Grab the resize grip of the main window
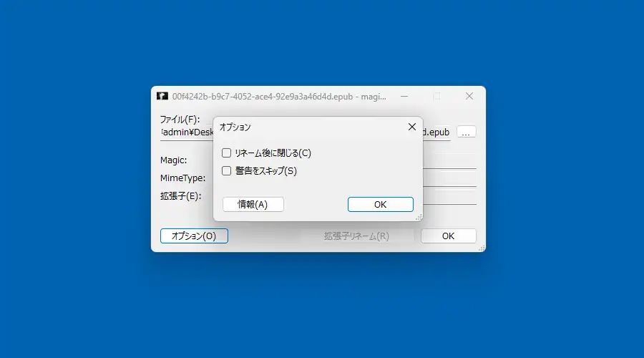Screen dimensions: 644x358 [x=482, y=248]
